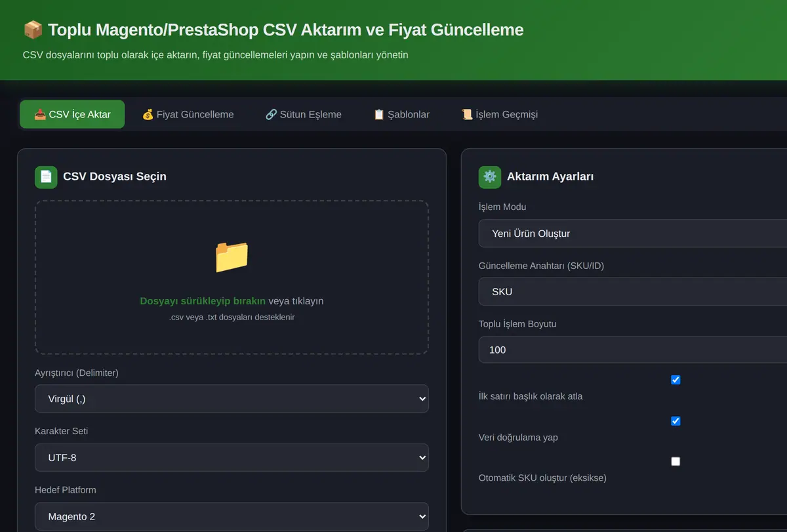Open Güncelleme Anahtarı SKU dropdown

633,291
